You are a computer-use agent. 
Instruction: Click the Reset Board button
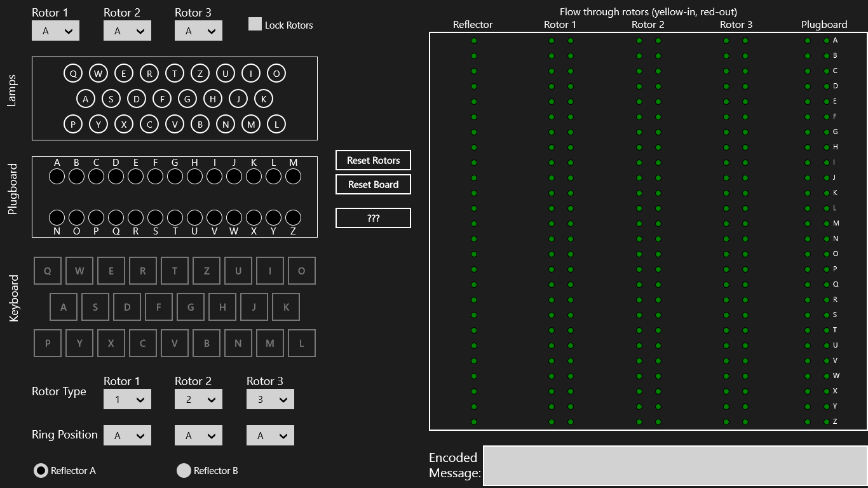(x=373, y=184)
